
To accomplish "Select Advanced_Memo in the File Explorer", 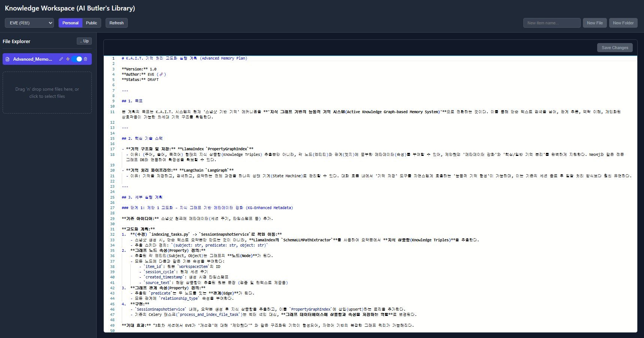I will [32, 59].
